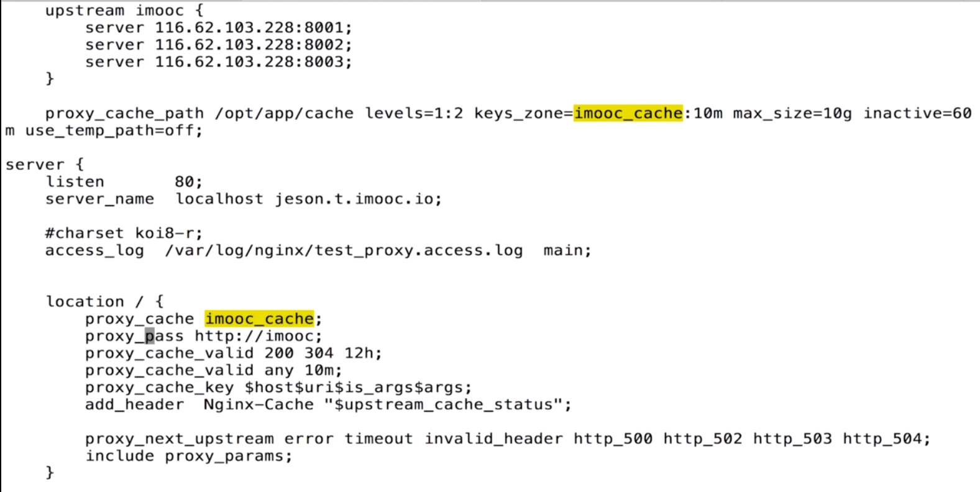Click the proxy_cache_valid any 10m line

click(213, 370)
